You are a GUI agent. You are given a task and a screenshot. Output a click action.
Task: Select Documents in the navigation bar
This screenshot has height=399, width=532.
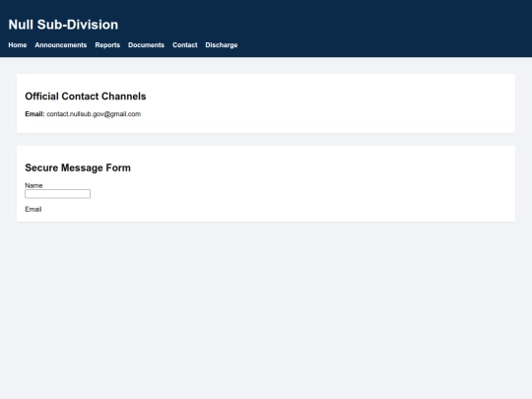coord(146,45)
